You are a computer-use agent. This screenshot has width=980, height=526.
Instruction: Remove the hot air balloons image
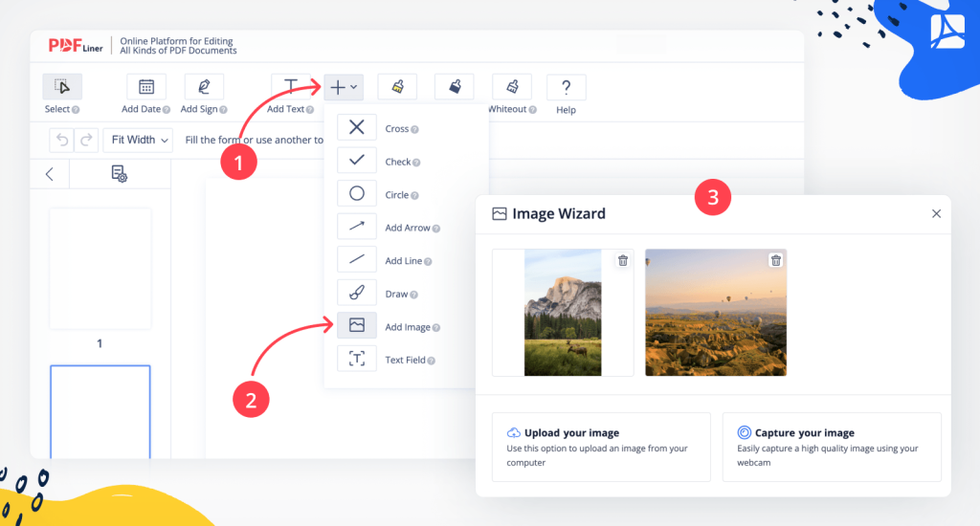coord(775,260)
